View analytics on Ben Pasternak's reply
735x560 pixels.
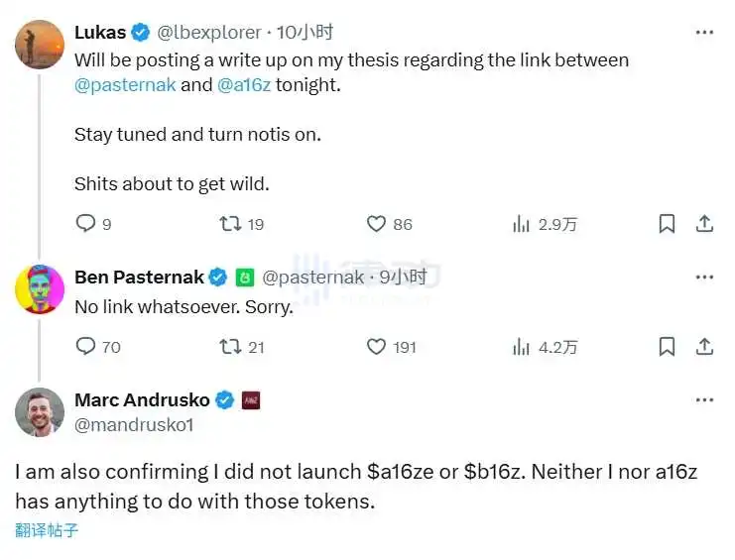521,346
